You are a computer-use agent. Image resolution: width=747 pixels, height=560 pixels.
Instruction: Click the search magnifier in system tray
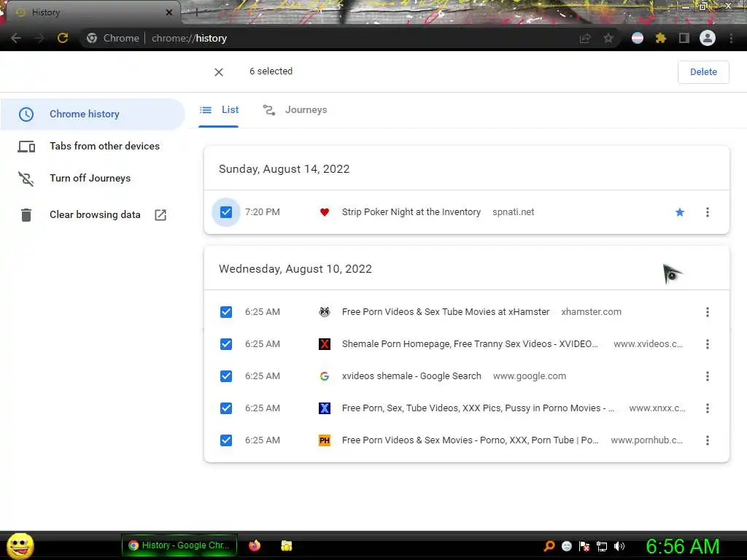coord(549,546)
